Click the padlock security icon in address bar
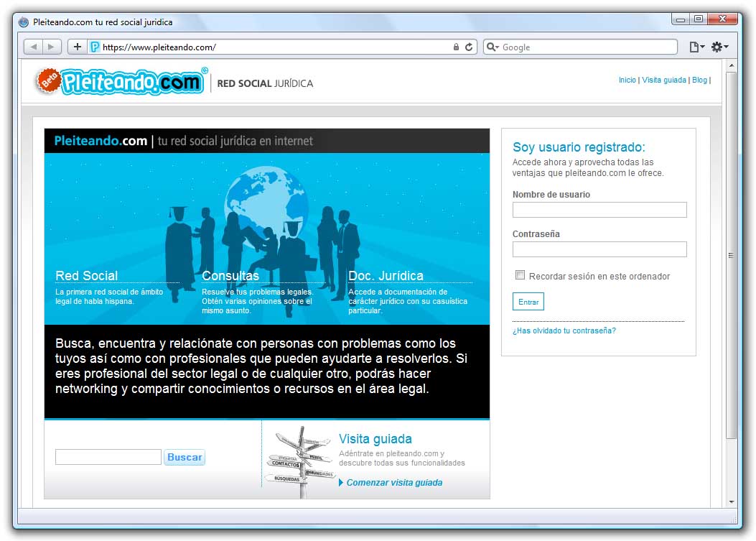This screenshot has width=756, height=541. (456, 47)
